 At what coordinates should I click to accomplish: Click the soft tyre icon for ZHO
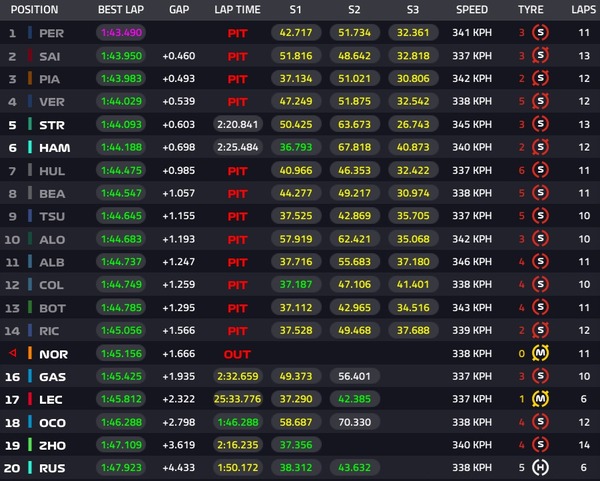click(x=541, y=445)
